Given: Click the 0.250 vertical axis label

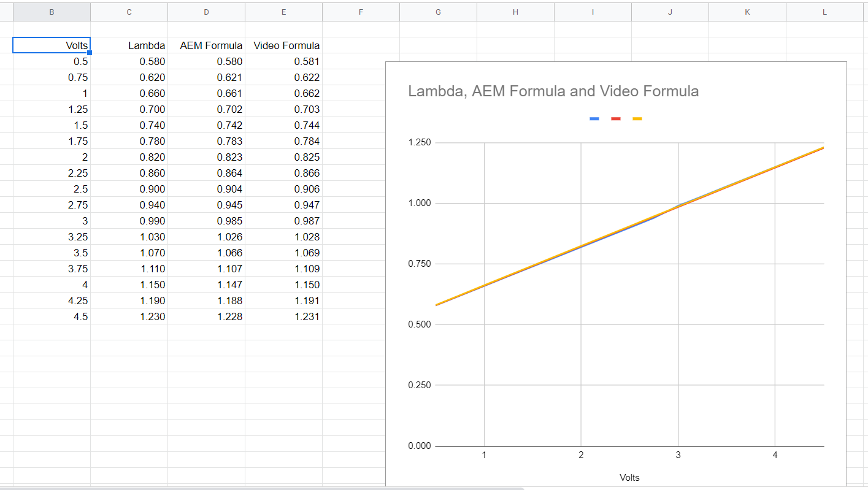Looking at the screenshot, I should click(x=420, y=385).
